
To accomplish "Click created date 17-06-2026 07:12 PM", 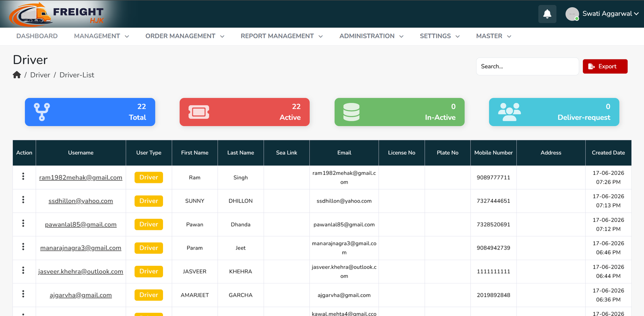I will coord(609,224).
